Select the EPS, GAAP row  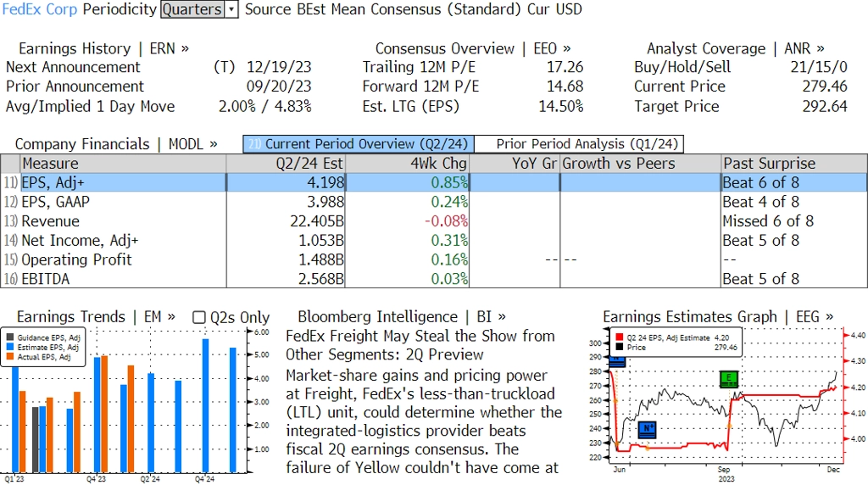pos(434,202)
